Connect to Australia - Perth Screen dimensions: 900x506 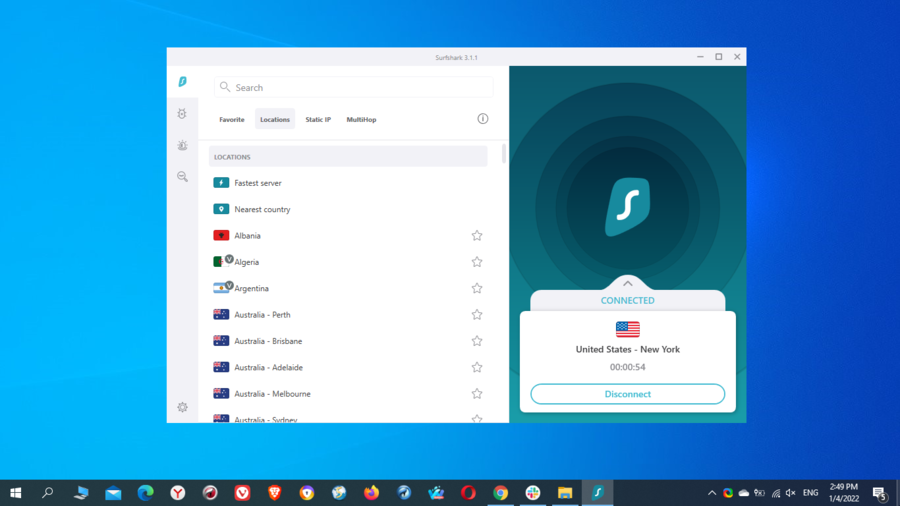pos(262,315)
